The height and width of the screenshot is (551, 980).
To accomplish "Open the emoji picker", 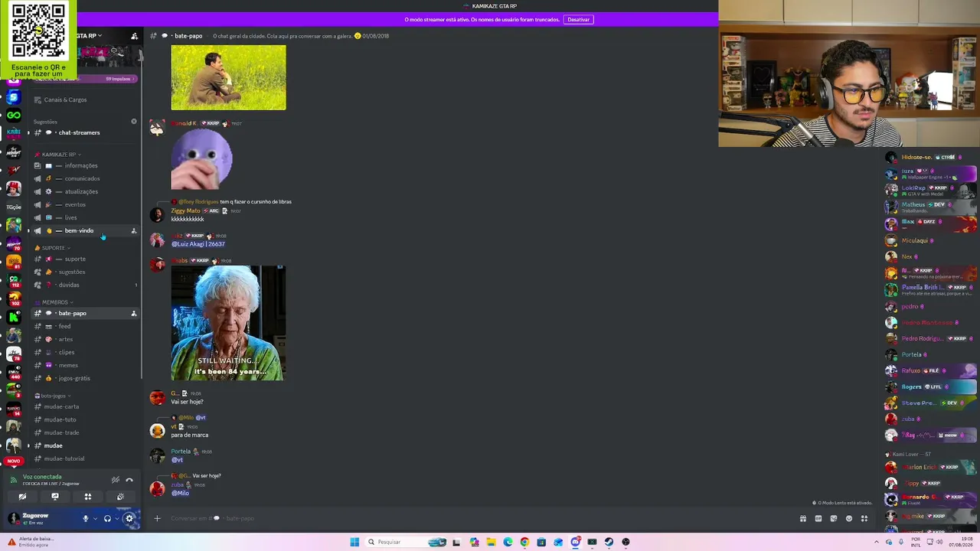I will (x=849, y=518).
